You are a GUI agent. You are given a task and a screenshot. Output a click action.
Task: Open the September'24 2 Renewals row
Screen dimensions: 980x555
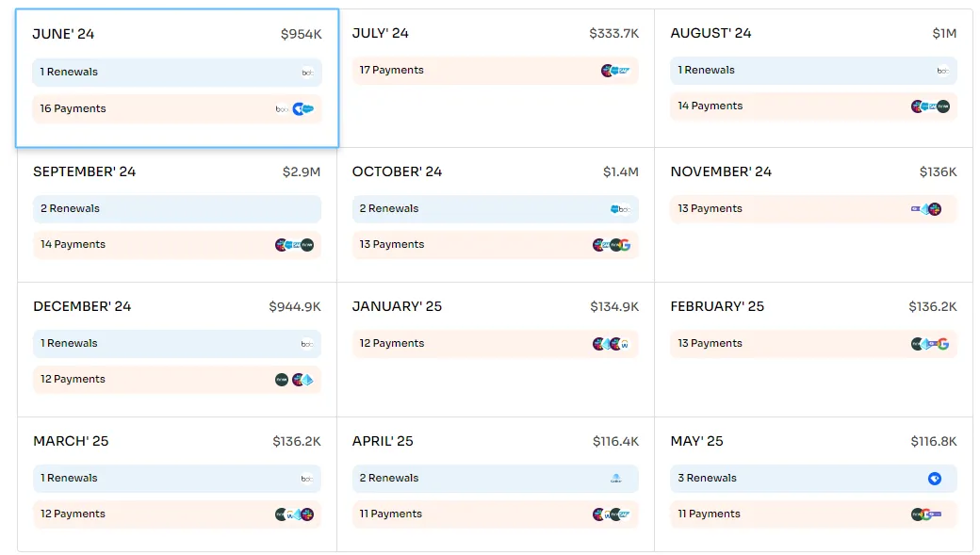177,209
